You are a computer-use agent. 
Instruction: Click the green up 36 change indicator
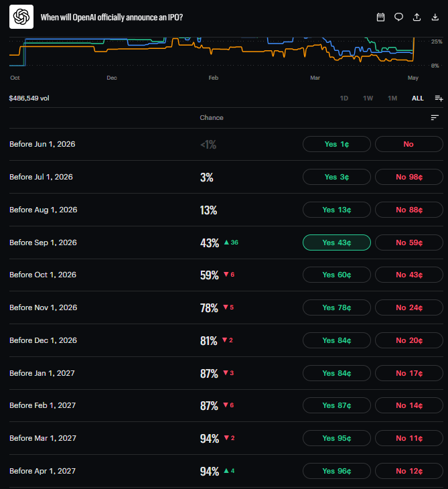[231, 242]
